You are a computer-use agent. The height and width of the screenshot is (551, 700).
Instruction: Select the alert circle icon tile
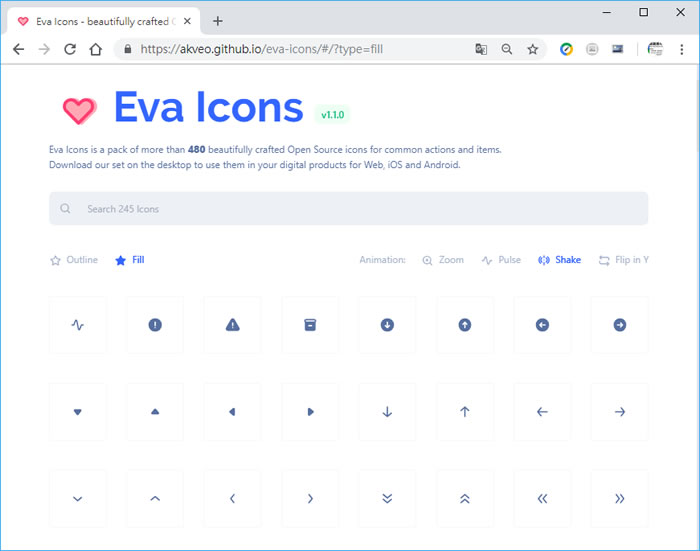click(x=155, y=325)
